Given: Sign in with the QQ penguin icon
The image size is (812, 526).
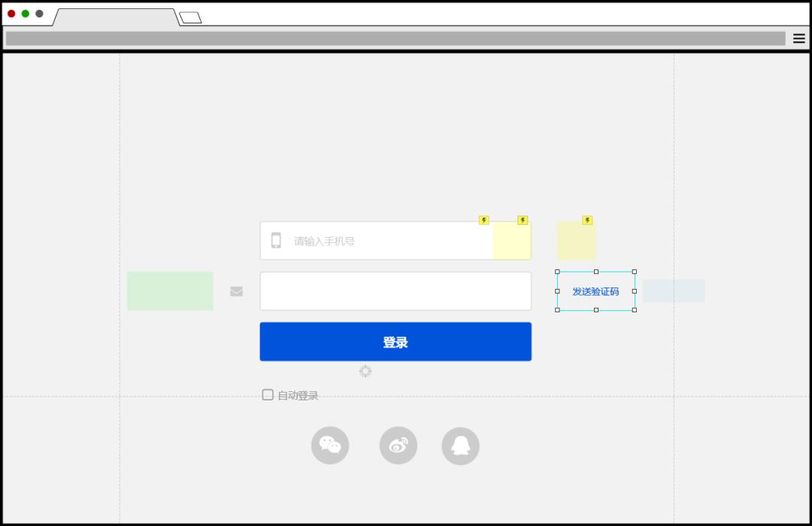Looking at the screenshot, I should (x=460, y=445).
